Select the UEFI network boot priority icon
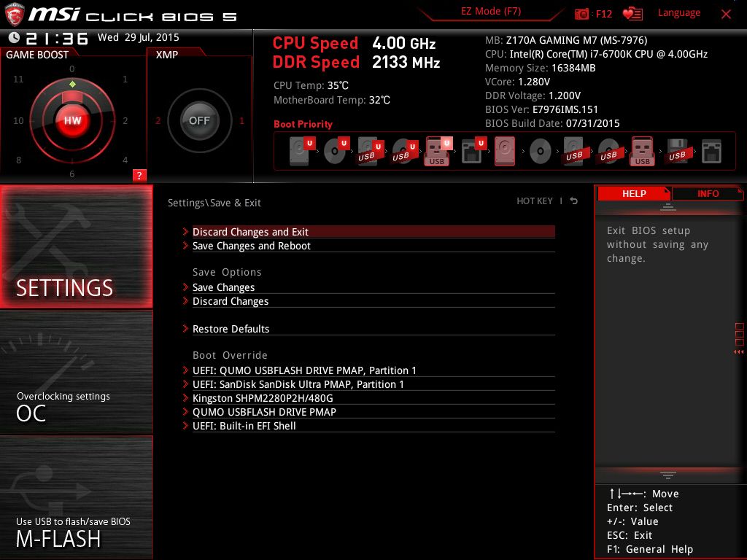 click(473, 151)
